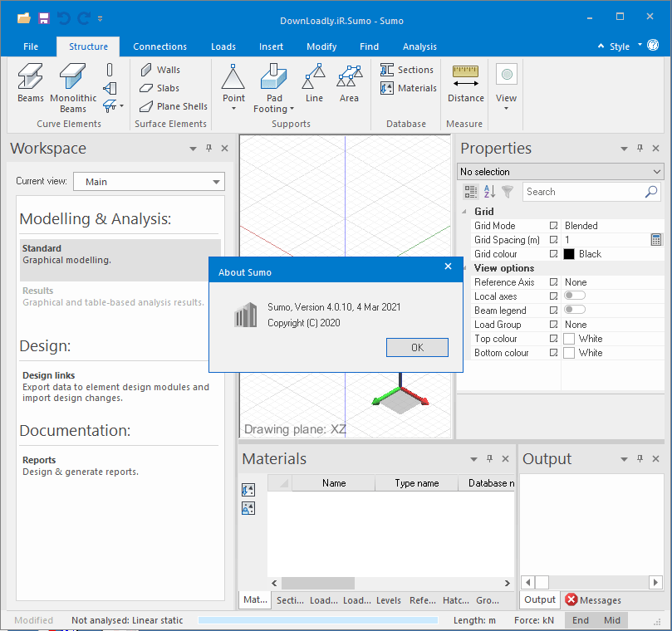Screen dimensions: 672x631
Task: Open the No selection dropdown in Properties
Action: pyautogui.click(x=560, y=172)
